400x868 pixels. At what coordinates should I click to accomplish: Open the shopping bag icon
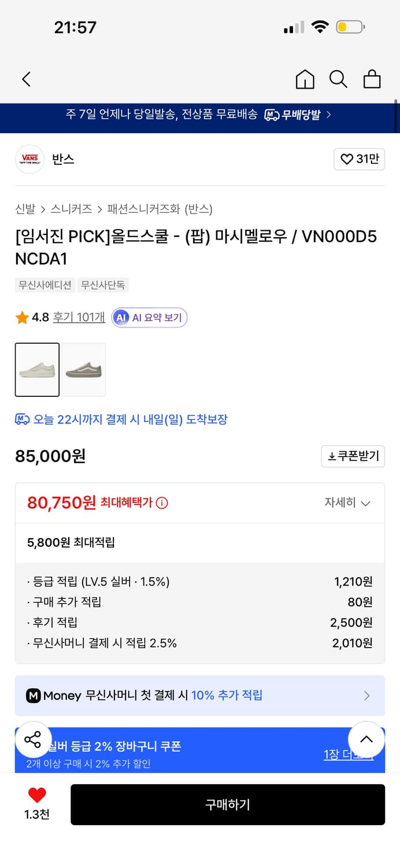(372, 79)
